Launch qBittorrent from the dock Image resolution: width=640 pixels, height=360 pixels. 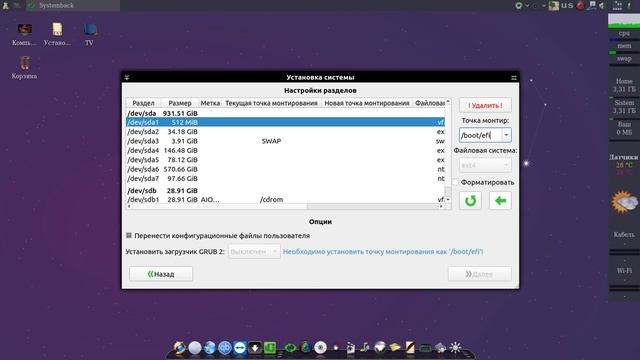click(224, 348)
